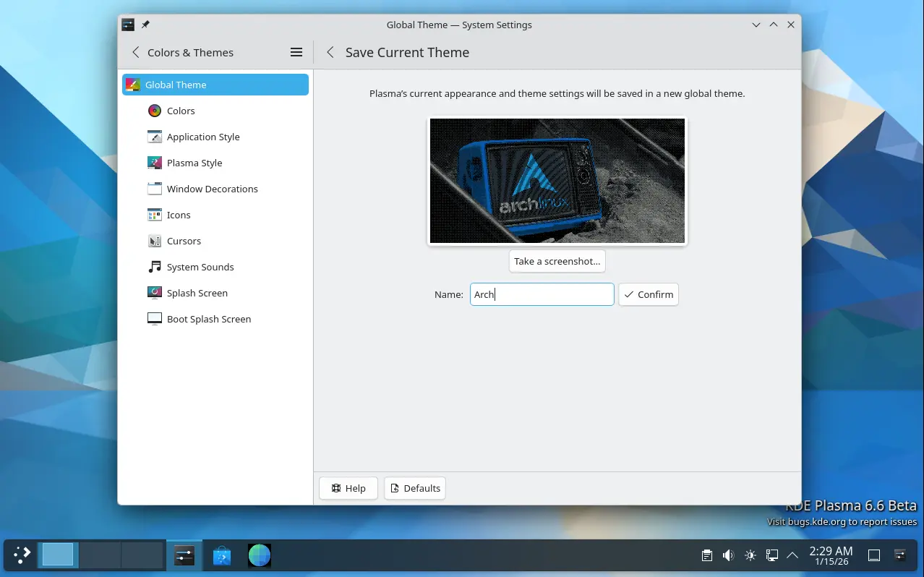The image size is (924, 577).
Task: Open brightness settings in system tray
Action: click(x=750, y=555)
